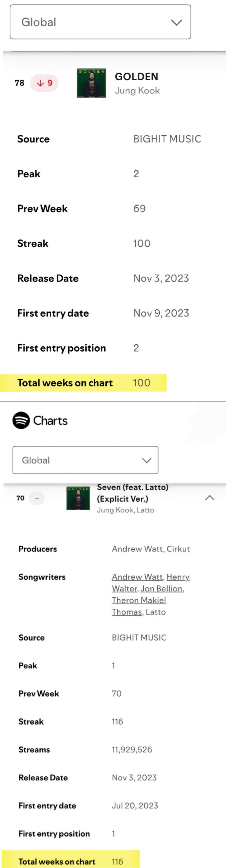Click the Jung Kook artist name under GOLDEN
226x868 pixels.
point(137,91)
